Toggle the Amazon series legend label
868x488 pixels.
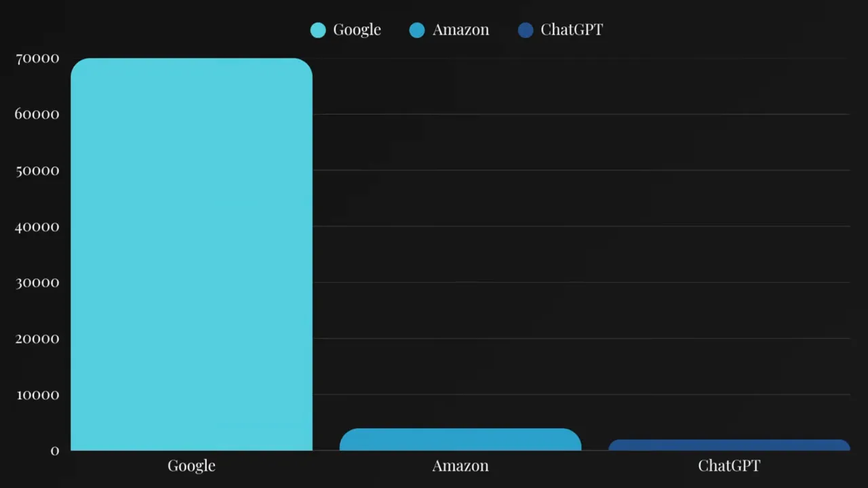pos(460,30)
